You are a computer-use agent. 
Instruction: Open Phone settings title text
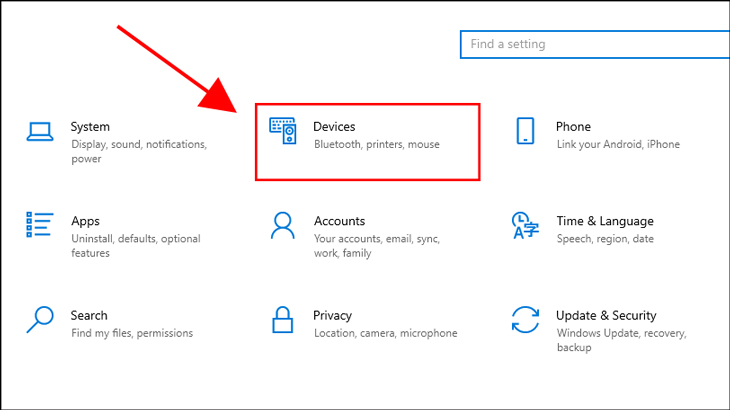(573, 127)
